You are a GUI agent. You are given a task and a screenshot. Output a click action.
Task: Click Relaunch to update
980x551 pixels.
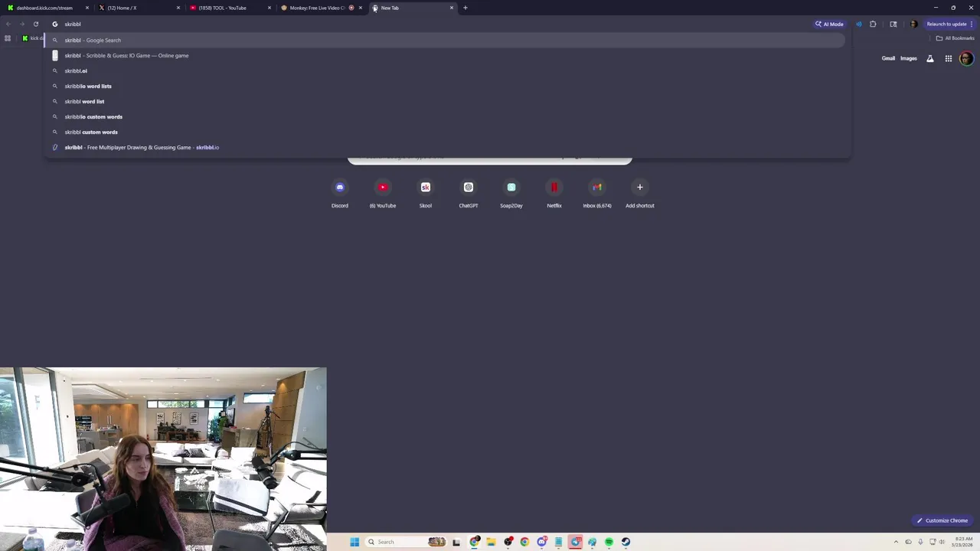tap(949, 24)
